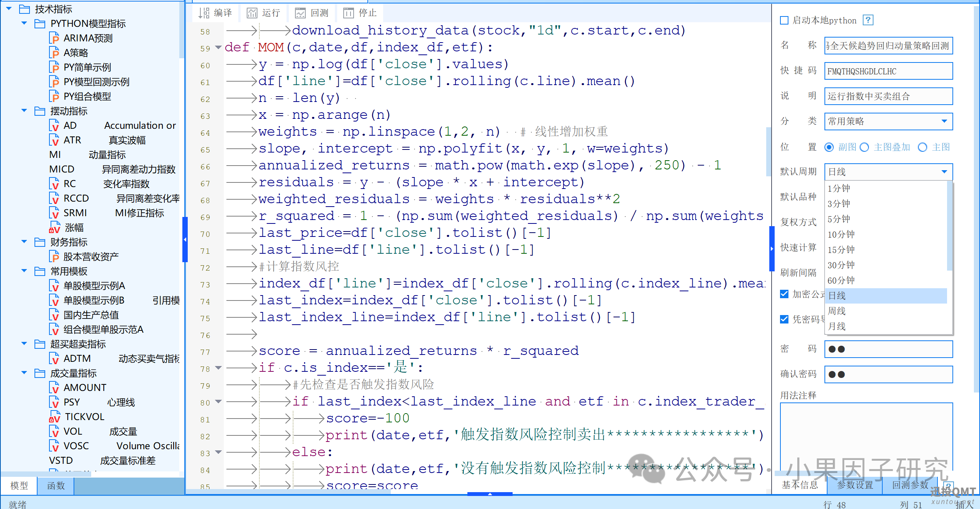Viewport: 980px width, 509px height.
Task: Collapse the PYTHON模型指标 folder
Action: [24, 23]
